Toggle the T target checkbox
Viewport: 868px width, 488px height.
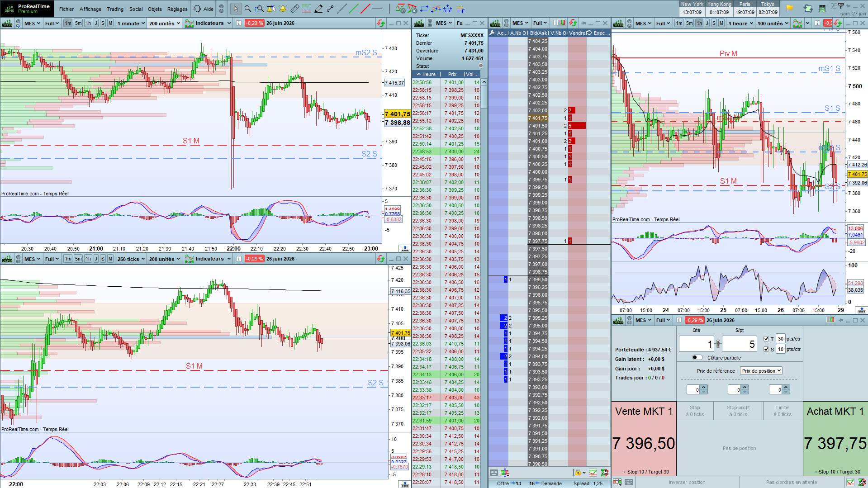coord(766,339)
